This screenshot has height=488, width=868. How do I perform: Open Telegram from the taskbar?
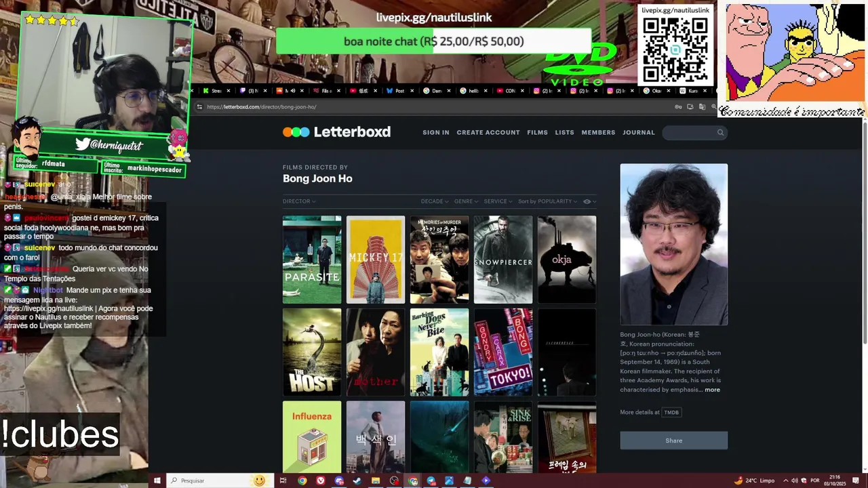tap(431, 481)
